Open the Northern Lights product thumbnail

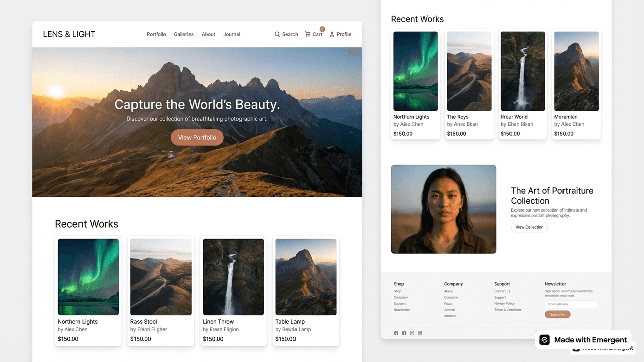(x=88, y=277)
